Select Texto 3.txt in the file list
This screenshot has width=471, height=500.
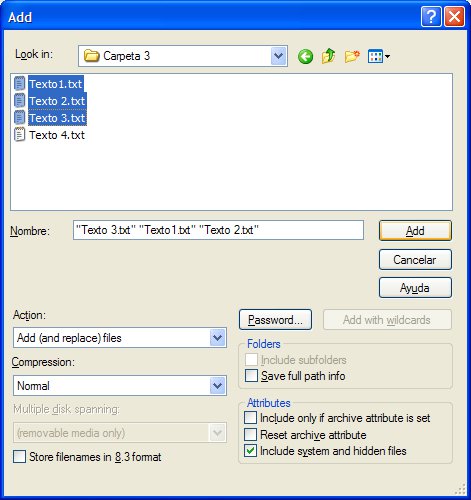point(57,118)
